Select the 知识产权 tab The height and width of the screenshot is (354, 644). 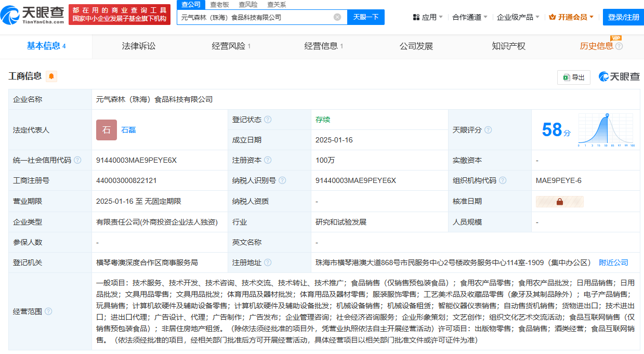509,46
